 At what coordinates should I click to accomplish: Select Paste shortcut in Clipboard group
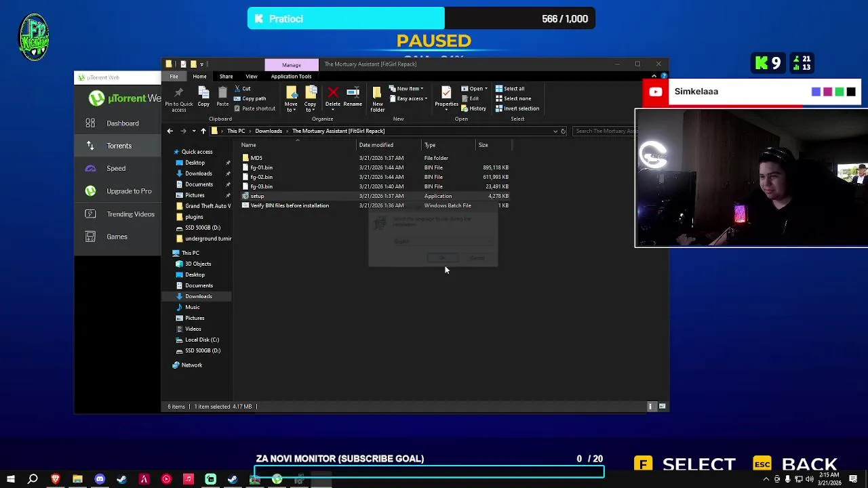pos(254,108)
